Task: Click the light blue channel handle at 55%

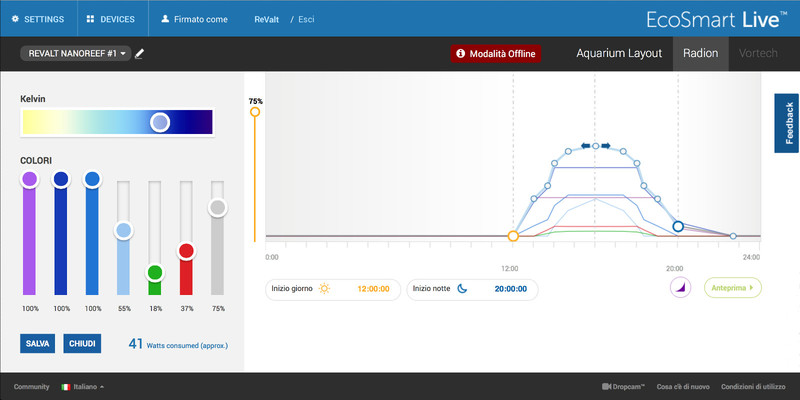Action: coord(123,231)
